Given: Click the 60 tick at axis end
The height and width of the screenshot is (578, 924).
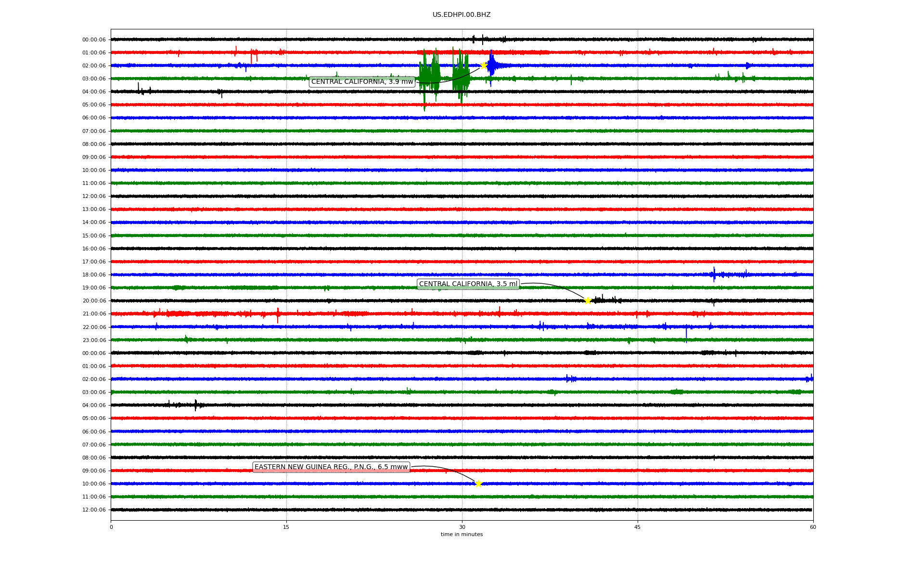Looking at the screenshot, I should [813, 527].
